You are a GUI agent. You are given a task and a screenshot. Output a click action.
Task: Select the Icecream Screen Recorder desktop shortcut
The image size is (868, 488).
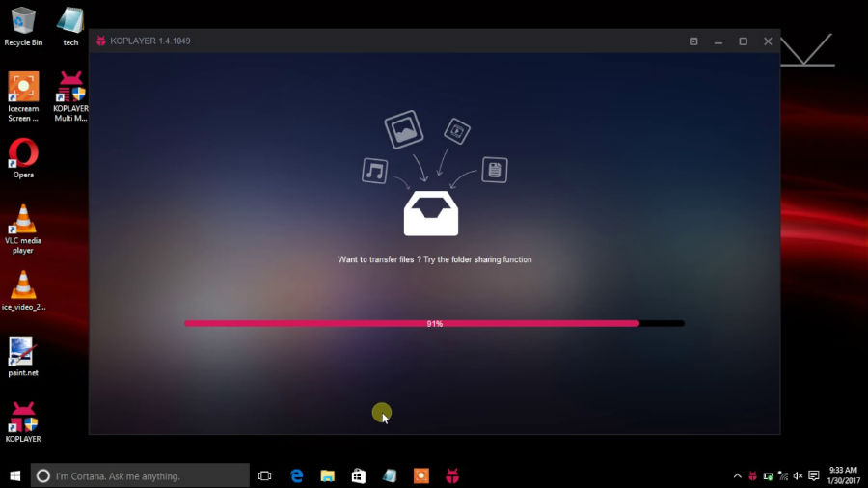(23, 92)
